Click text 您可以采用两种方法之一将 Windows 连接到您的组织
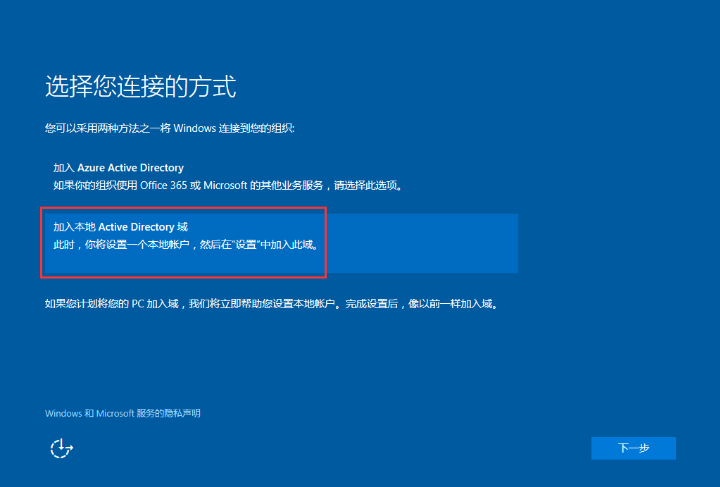 tap(169, 128)
